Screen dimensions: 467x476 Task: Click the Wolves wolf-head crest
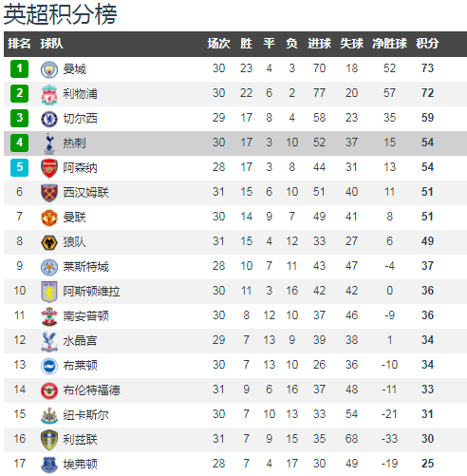(49, 242)
